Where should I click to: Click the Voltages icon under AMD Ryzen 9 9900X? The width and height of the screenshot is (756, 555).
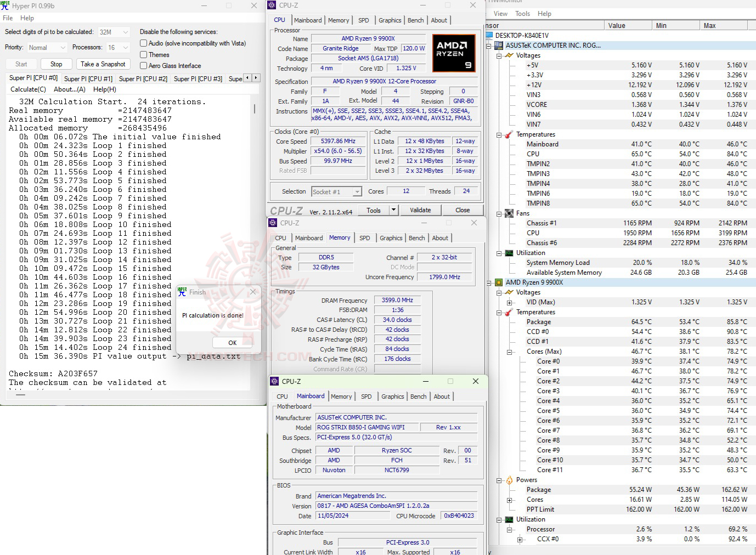click(509, 292)
